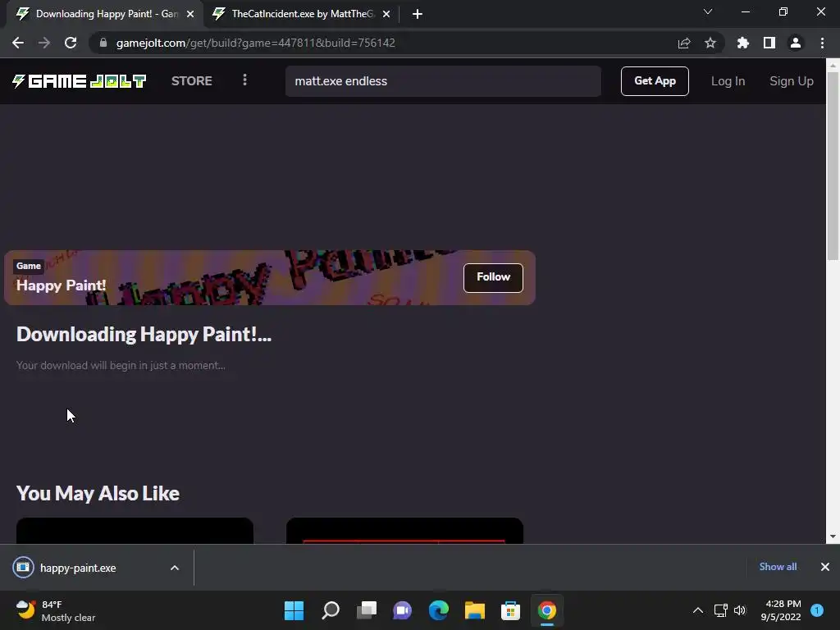Open the three-dot menu beside STORE

point(244,80)
